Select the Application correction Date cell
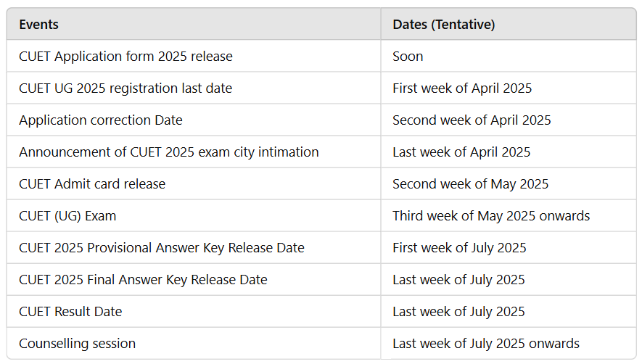Image resolution: width=642 pixels, height=364 pixels. 101,120
